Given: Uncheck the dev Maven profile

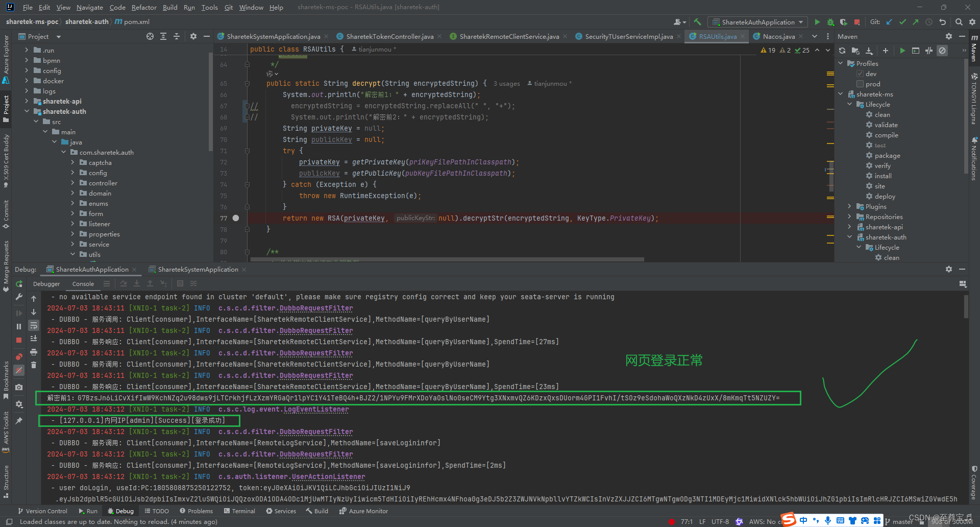Looking at the screenshot, I should tap(860, 74).
